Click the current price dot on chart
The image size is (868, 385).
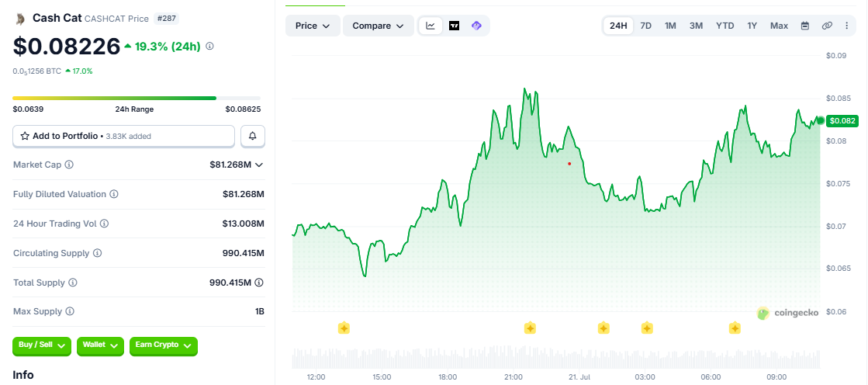click(820, 120)
